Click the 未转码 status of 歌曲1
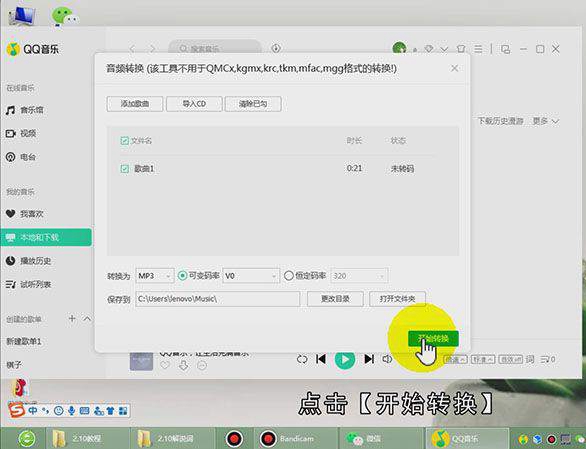The height and width of the screenshot is (449, 586). (x=402, y=169)
